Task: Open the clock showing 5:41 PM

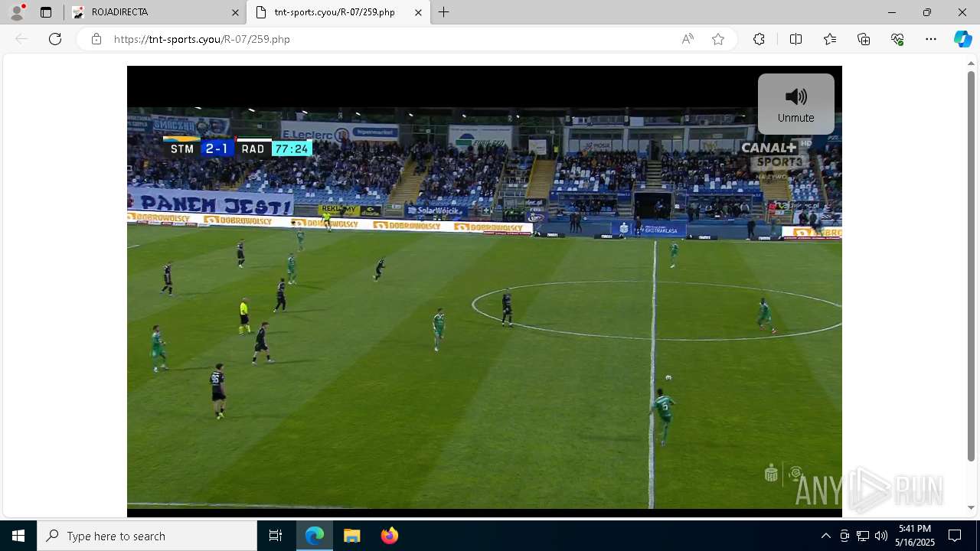Action: [915, 536]
